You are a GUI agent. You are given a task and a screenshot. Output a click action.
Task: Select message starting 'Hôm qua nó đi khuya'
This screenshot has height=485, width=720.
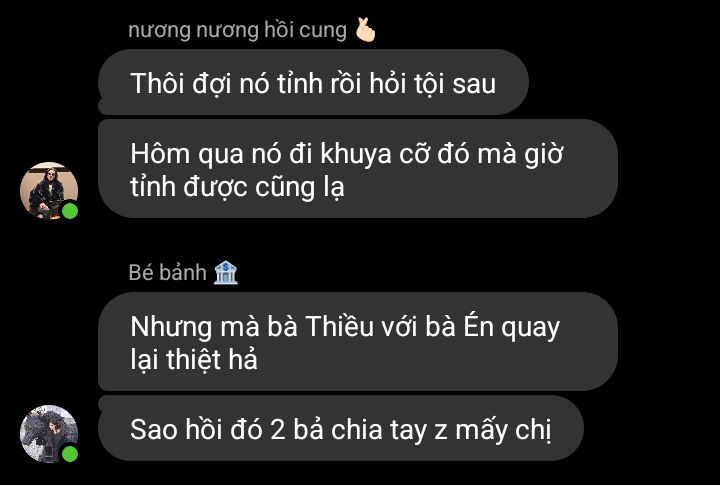click(x=358, y=169)
